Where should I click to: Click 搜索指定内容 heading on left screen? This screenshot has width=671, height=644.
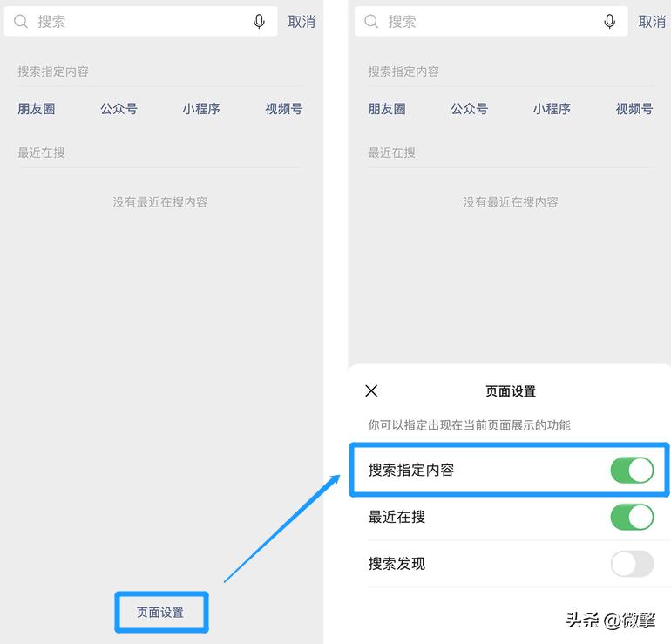[x=53, y=71]
